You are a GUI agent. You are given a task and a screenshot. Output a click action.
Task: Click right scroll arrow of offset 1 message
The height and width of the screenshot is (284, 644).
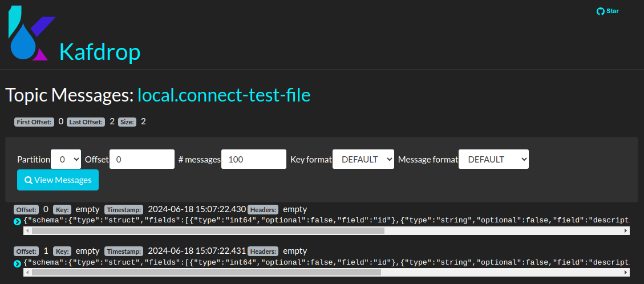coord(626,273)
